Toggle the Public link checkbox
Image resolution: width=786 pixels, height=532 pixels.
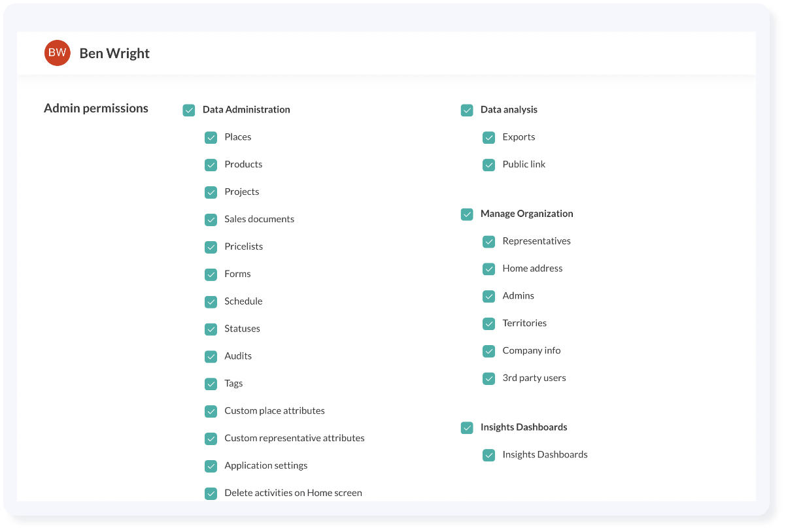coord(489,165)
